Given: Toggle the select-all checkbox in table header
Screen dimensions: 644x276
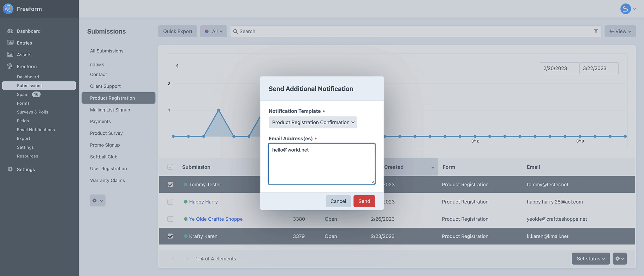Looking at the screenshot, I should pyautogui.click(x=170, y=167).
